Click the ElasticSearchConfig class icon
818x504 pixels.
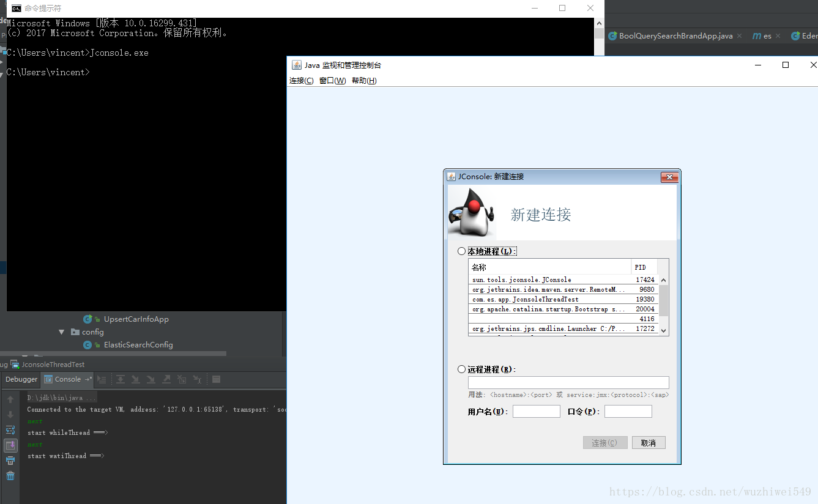pyautogui.click(x=87, y=345)
